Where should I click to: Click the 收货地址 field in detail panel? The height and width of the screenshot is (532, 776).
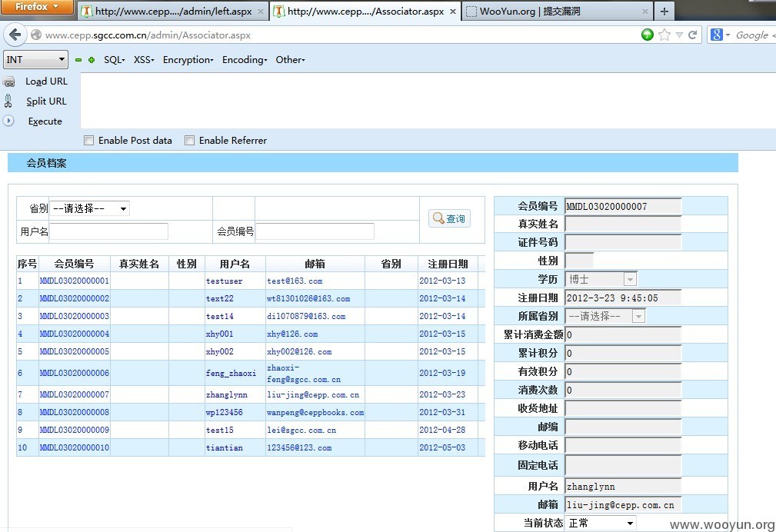(623, 409)
